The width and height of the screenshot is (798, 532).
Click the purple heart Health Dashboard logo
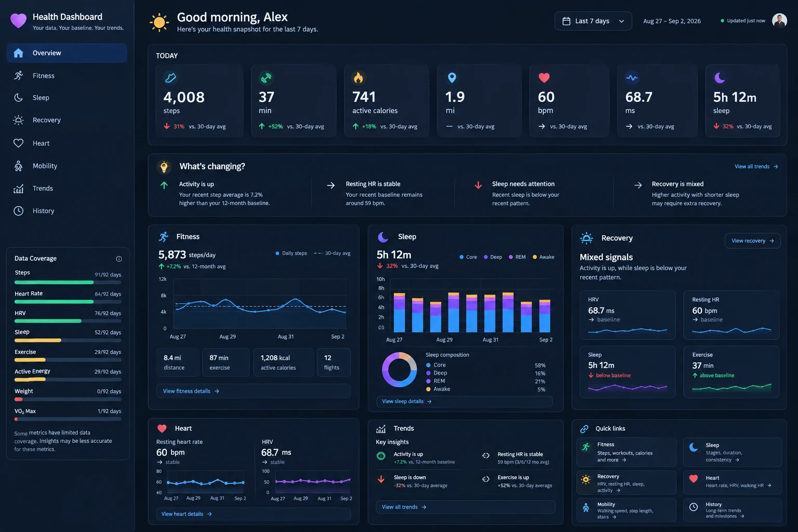click(x=18, y=21)
